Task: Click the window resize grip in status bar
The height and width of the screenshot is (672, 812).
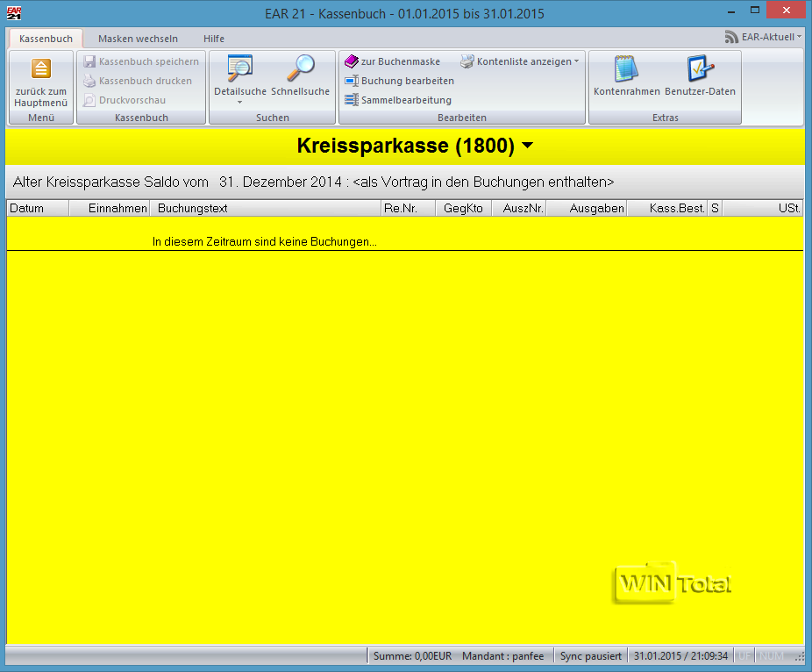Action: [800, 657]
